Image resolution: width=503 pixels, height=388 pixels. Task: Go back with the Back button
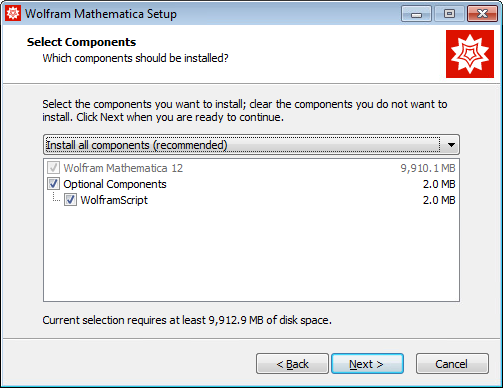click(x=292, y=364)
